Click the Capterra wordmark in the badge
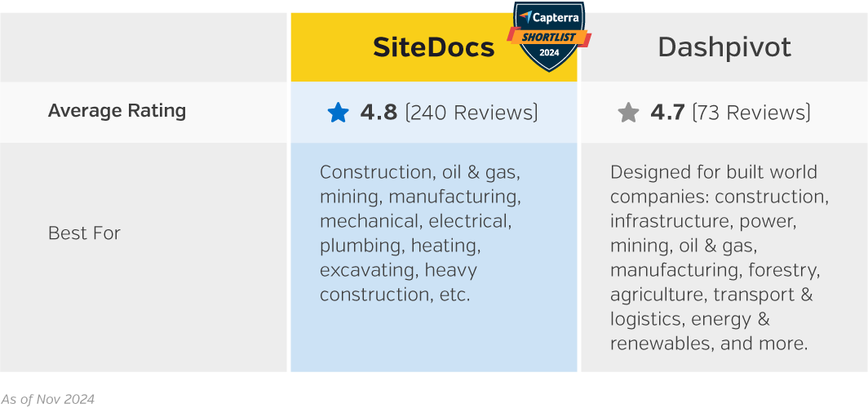The height and width of the screenshot is (408, 868). click(x=555, y=17)
